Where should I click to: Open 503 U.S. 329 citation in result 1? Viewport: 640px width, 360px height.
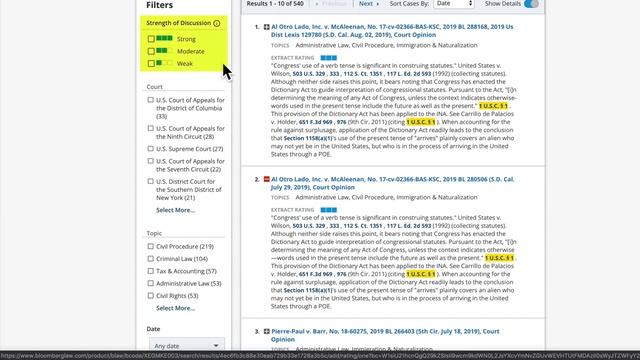coord(309,74)
